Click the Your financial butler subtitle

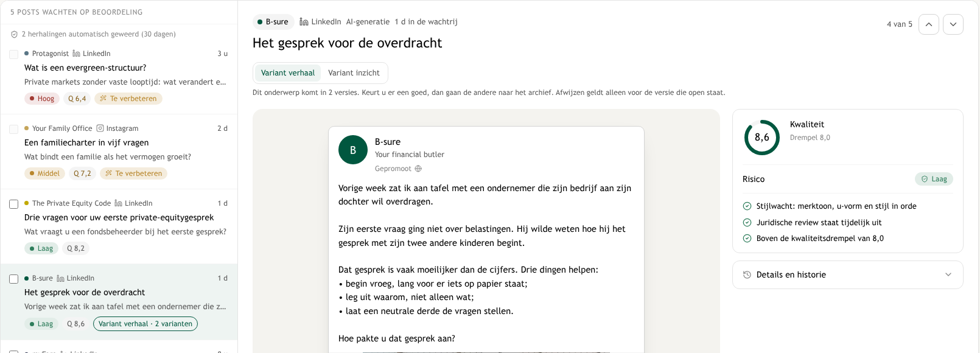[410, 155]
